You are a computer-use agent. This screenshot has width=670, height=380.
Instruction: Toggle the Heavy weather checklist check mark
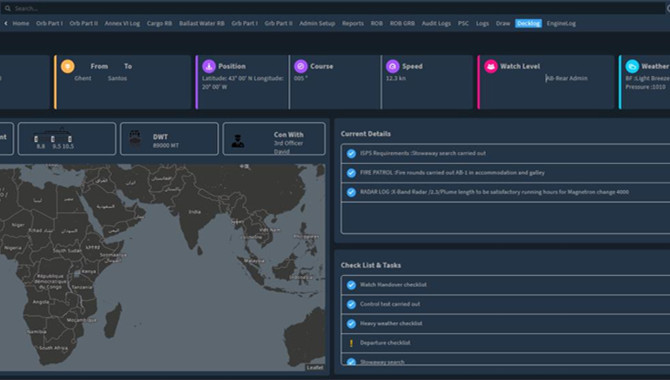click(x=351, y=324)
